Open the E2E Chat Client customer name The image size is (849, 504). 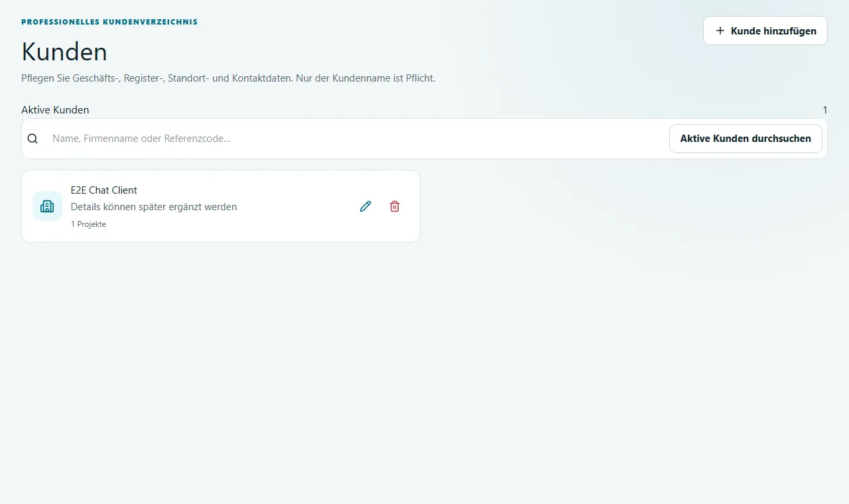(x=104, y=190)
